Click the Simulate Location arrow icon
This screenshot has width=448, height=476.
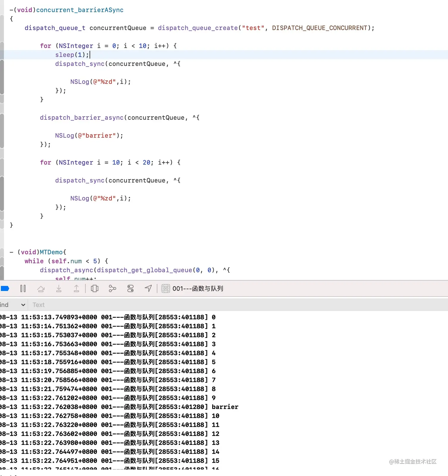148,289
